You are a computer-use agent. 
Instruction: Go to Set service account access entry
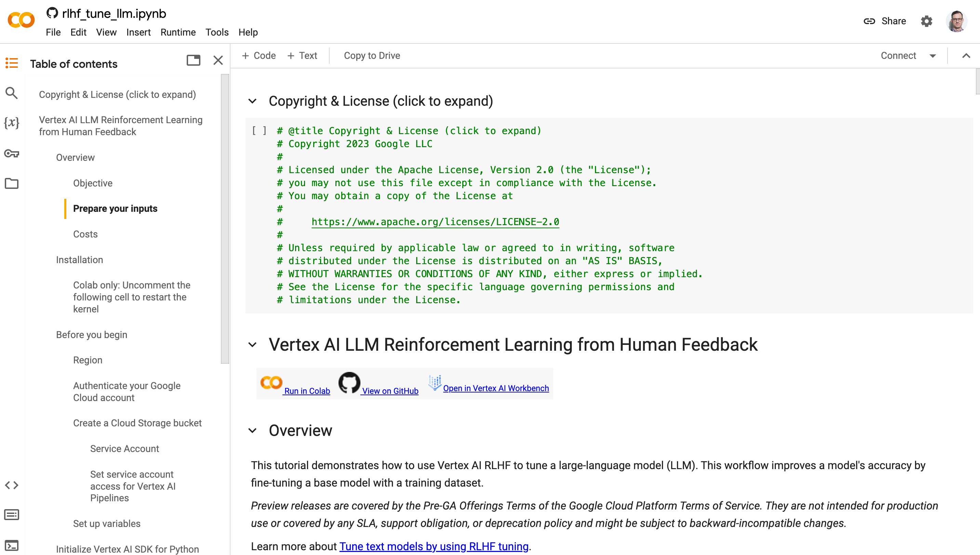coord(133,486)
